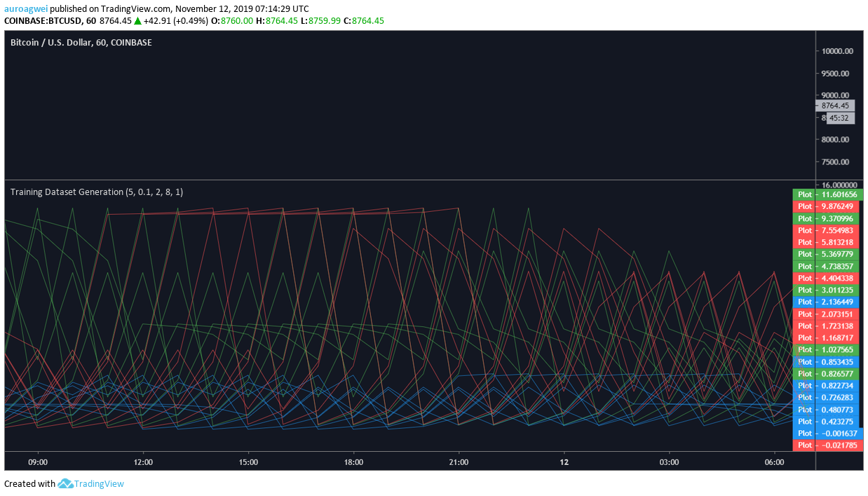This screenshot has width=868, height=496.
Task: Select the red Plot label 5.813218
Action: [x=825, y=242]
